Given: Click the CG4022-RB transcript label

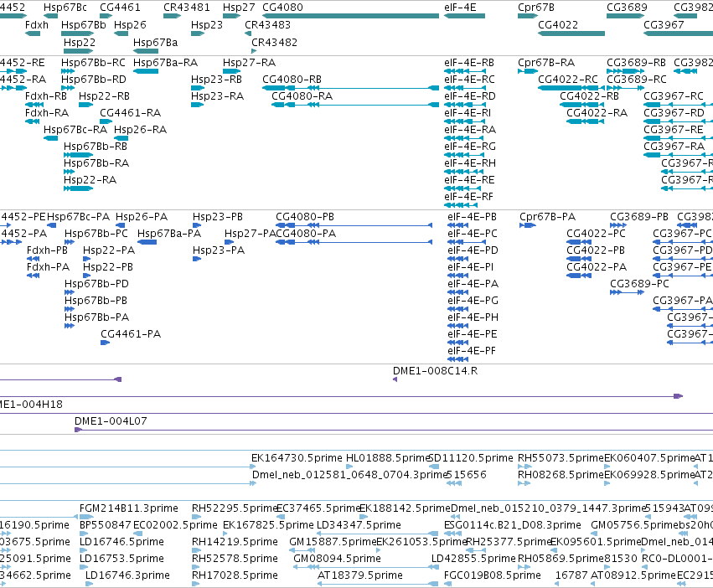Looking at the screenshot, I should point(589,96).
